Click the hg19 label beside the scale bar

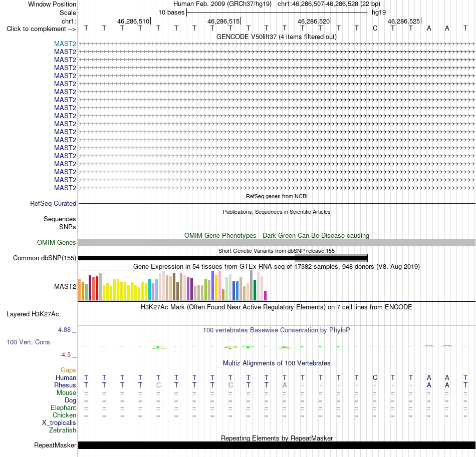click(379, 13)
